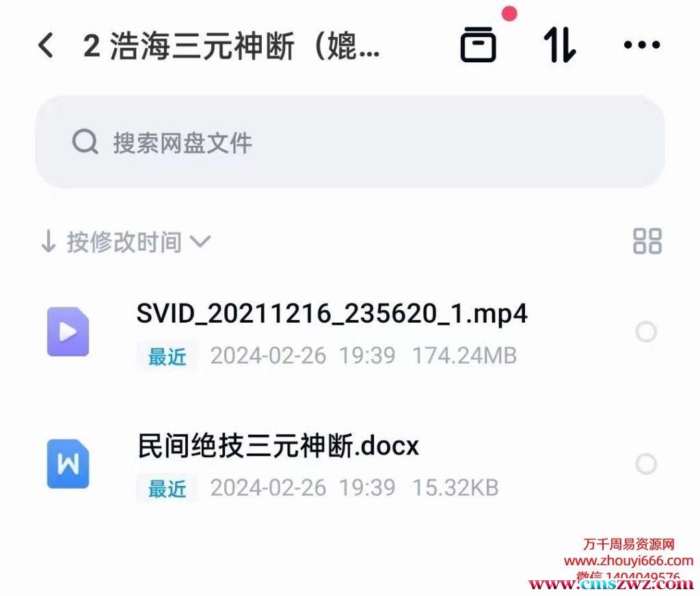
Task: Go back with the left arrow icon
Action: point(46,45)
